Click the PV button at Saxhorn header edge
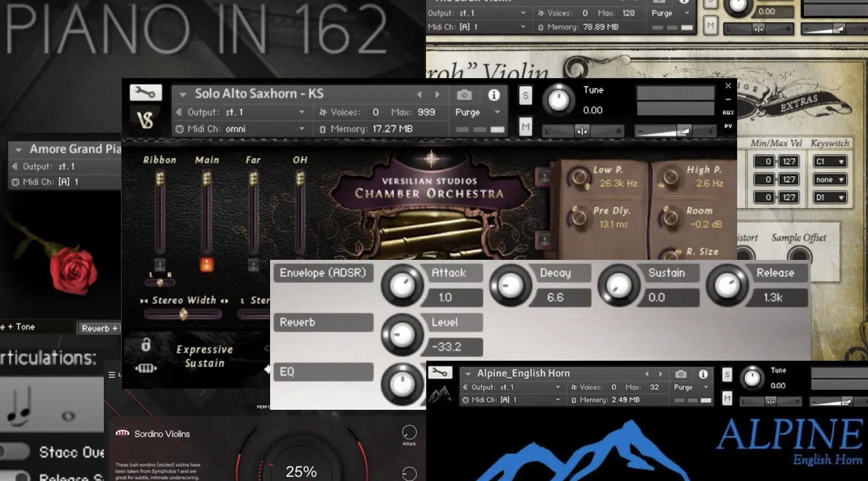868x481 pixels. click(728, 126)
